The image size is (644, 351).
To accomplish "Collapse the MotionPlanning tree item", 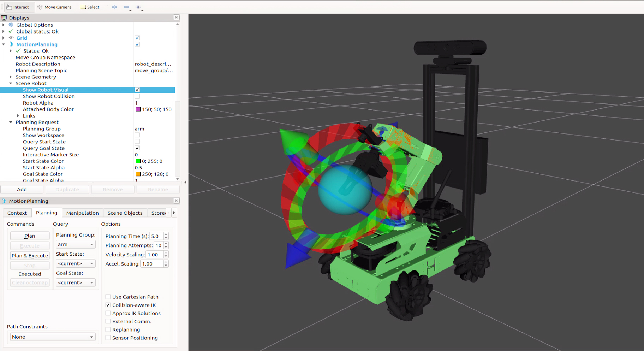I will point(4,44).
